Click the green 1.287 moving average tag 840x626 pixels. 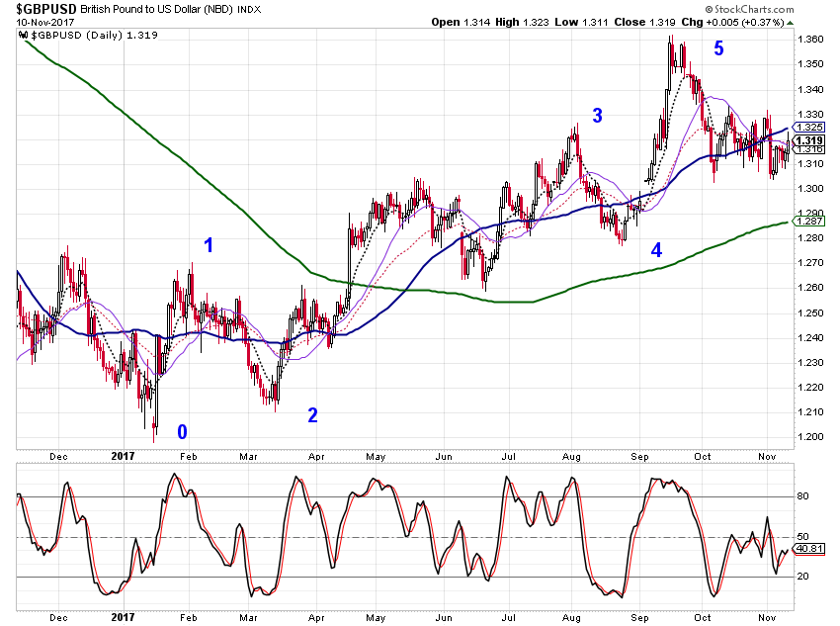point(809,222)
